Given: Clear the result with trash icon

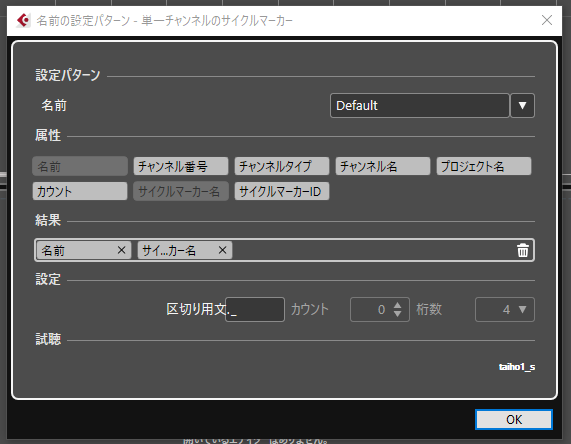Looking at the screenshot, I should click(x=523, y=250).
